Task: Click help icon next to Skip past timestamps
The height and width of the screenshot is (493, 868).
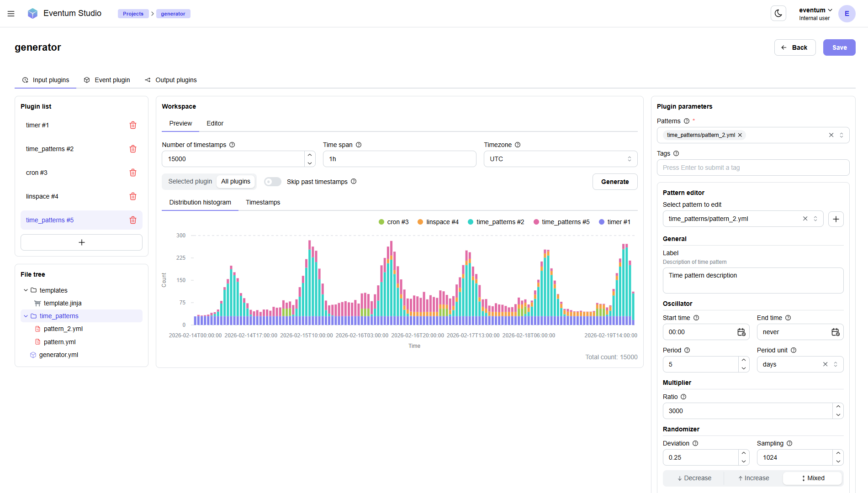Action: (354, 182)
